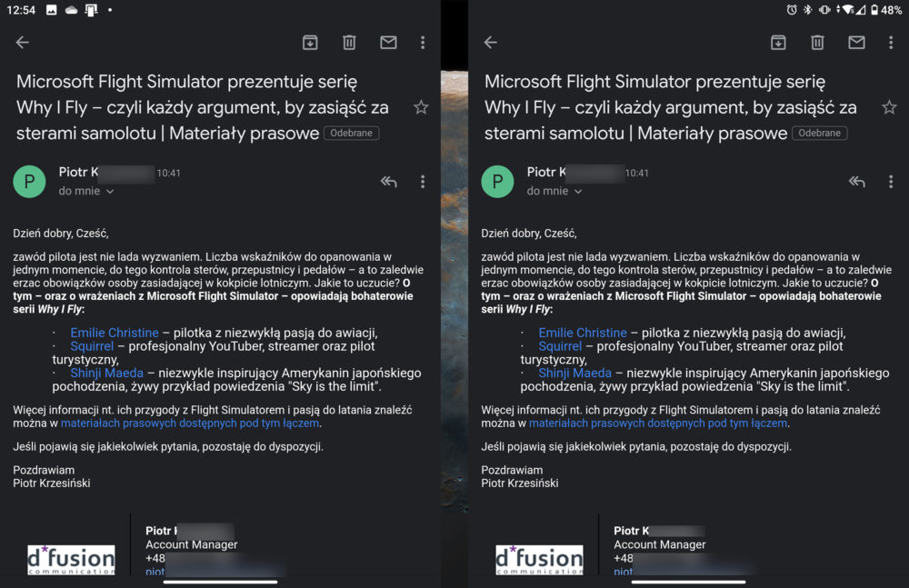This screenshot has width=909, height=588.
Task: Tap 'Account Manager' text in right pane
Action: coord(660,544)
